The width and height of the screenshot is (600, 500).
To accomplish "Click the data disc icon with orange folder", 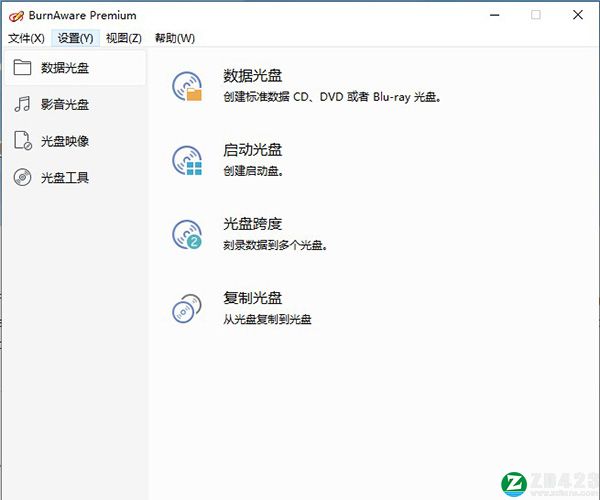I will pyautogui.click(x=187, y=86).
